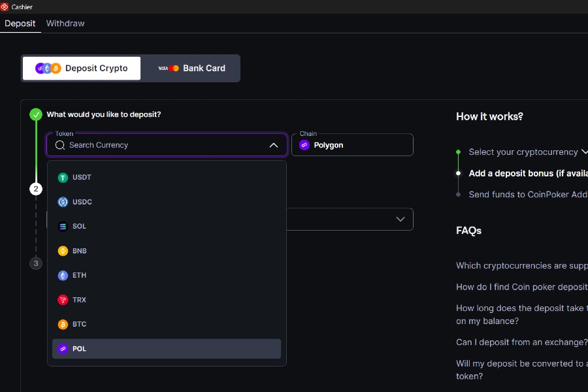Click the search magnifier icon in Token field
588x392 pixels.
(x=60, y=145)
